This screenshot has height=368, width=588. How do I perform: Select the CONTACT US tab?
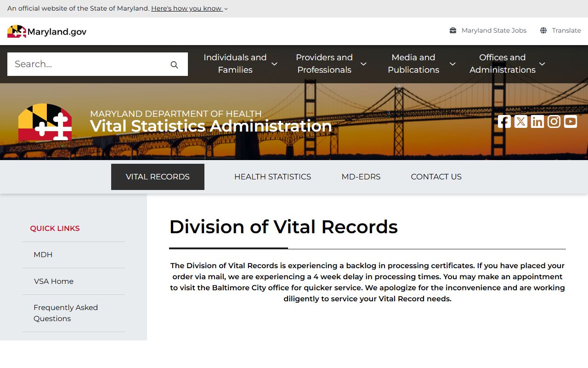[436, 177]
